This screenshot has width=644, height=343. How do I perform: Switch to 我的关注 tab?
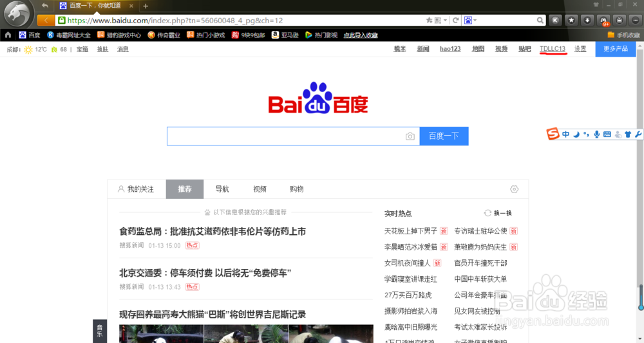(136, 189)
